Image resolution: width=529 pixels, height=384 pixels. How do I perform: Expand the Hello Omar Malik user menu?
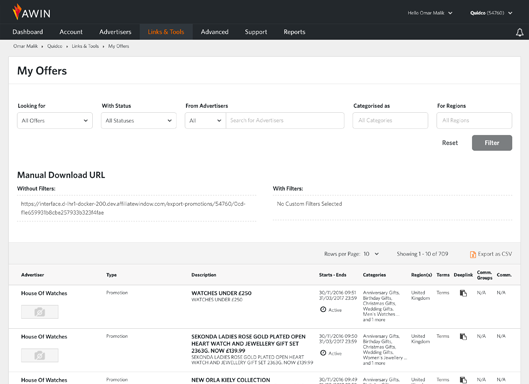[430, 13]
